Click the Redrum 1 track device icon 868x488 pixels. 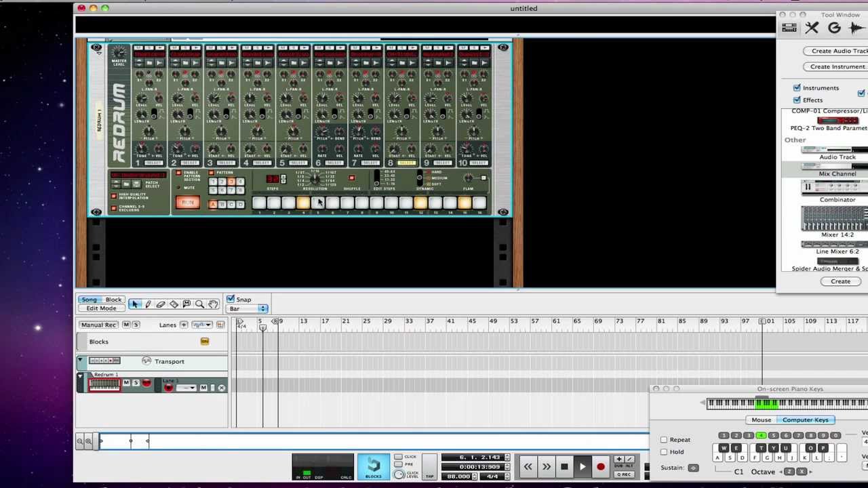tap(104, 385)
